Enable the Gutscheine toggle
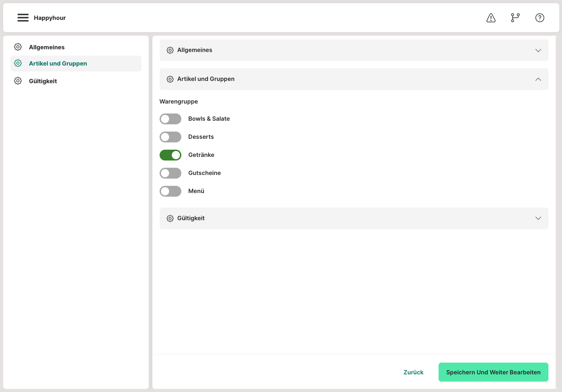This screenshot has height=392, width=562. pos(170,173)
